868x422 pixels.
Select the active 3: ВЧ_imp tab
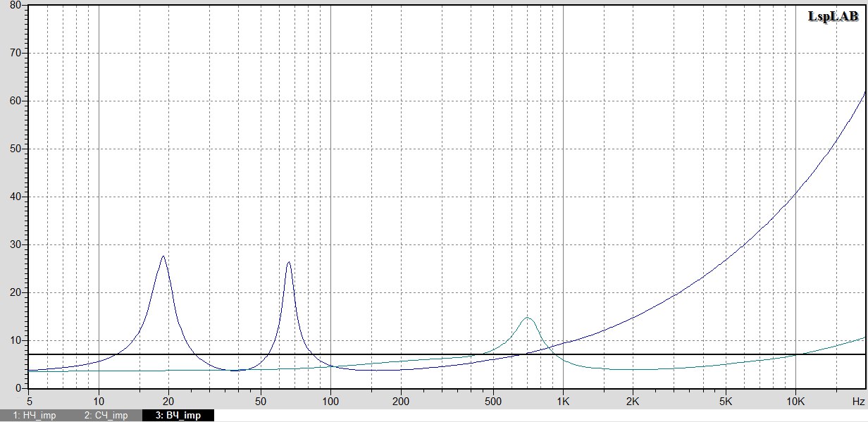[x=178, y=416]
